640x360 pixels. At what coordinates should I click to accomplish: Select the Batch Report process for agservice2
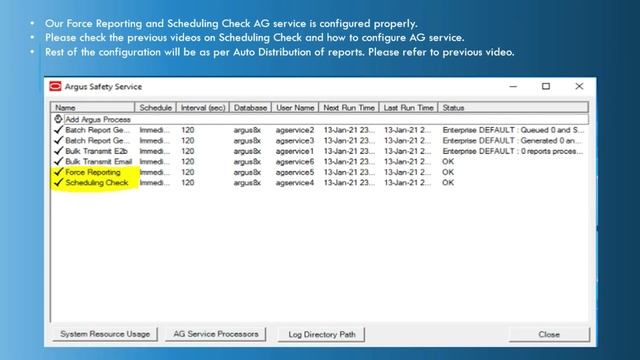click(x=320, y=130)
